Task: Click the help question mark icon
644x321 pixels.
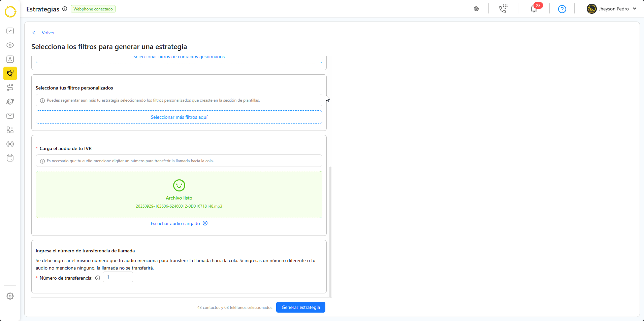Action: click(562, 9)
